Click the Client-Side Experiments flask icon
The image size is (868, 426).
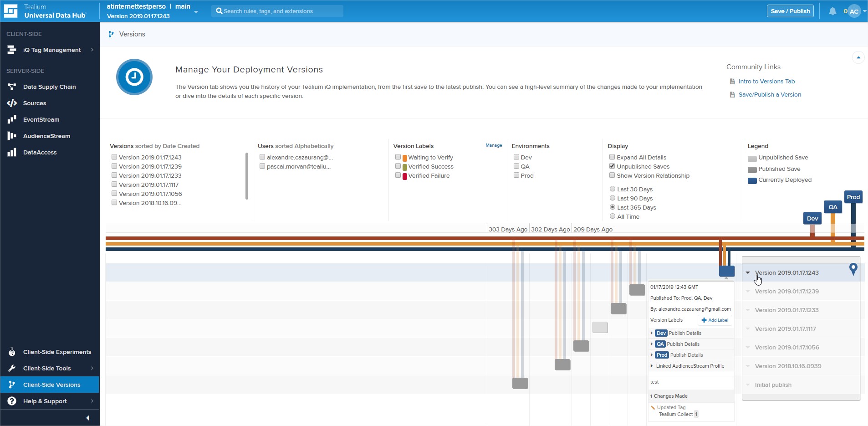(12, 352)
